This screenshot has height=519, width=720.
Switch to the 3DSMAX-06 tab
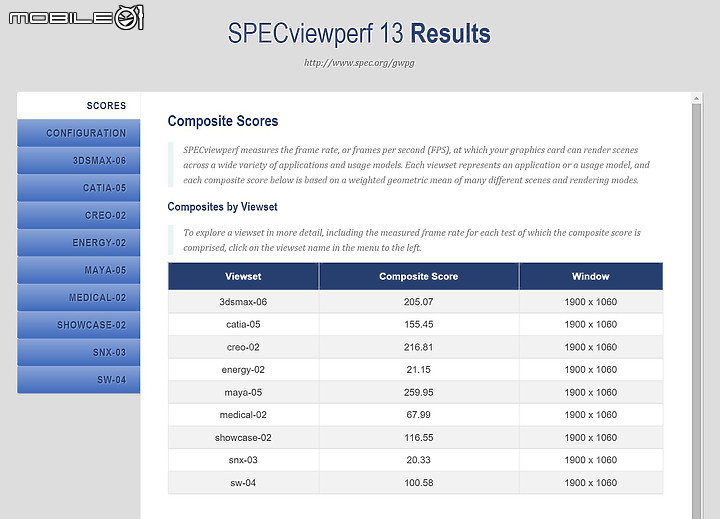79,160
